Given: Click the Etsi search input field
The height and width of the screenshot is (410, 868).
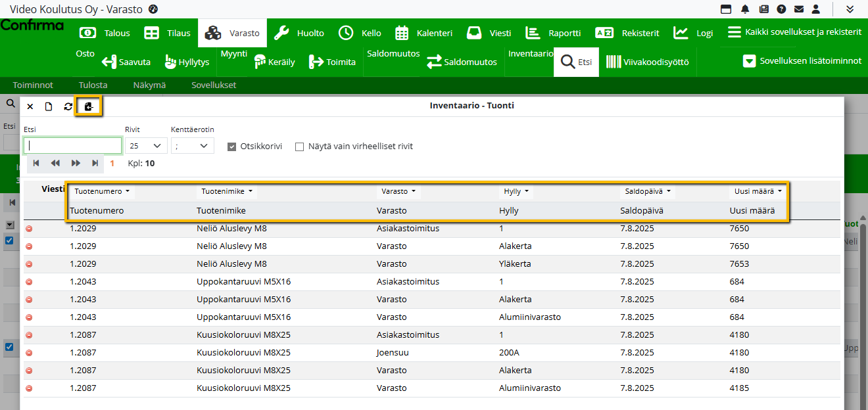Looking at the screenshot, I should point(72,146).
